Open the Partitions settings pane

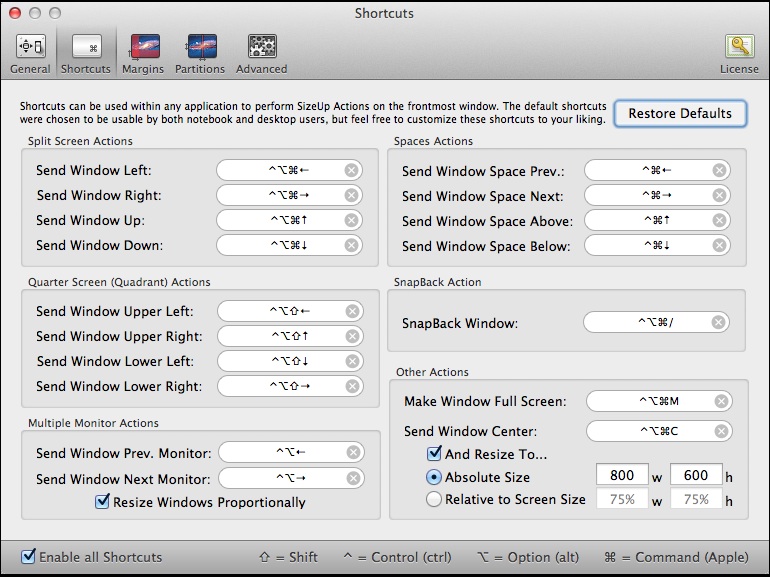[x=201, y=53]
